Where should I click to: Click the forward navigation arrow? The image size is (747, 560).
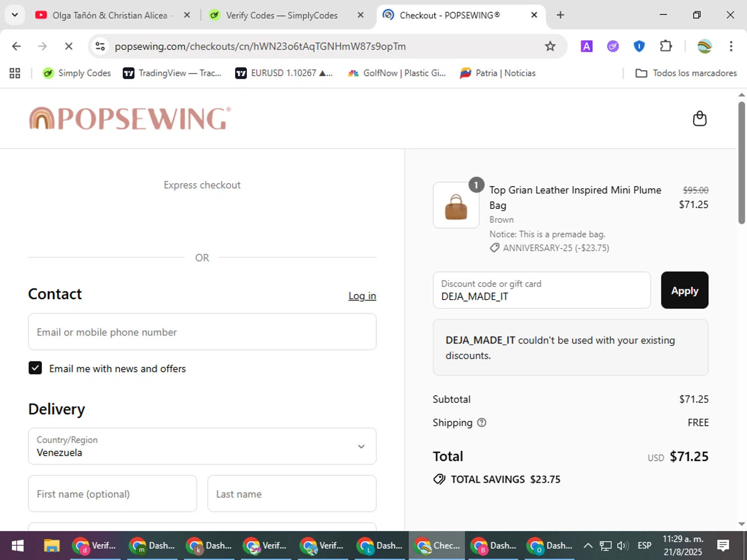pos(42,46)
